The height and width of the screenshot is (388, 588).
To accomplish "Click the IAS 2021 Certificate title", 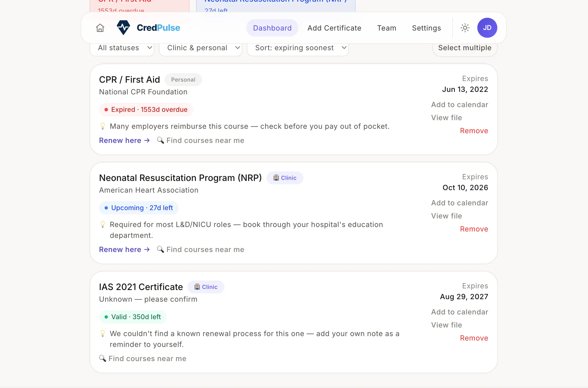I will pyautogui.click(x=141, y=287).
